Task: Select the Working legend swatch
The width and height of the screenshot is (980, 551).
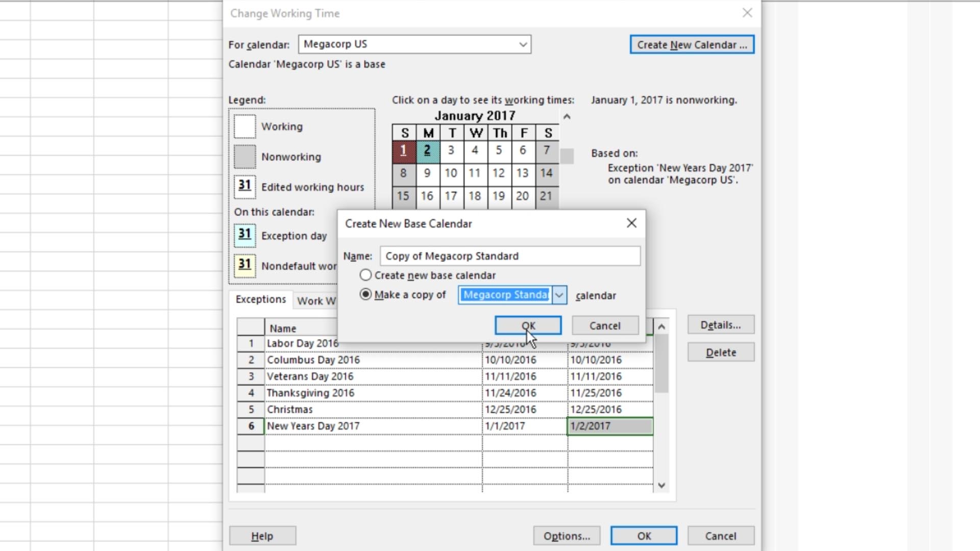Action: tap(244, 126)
